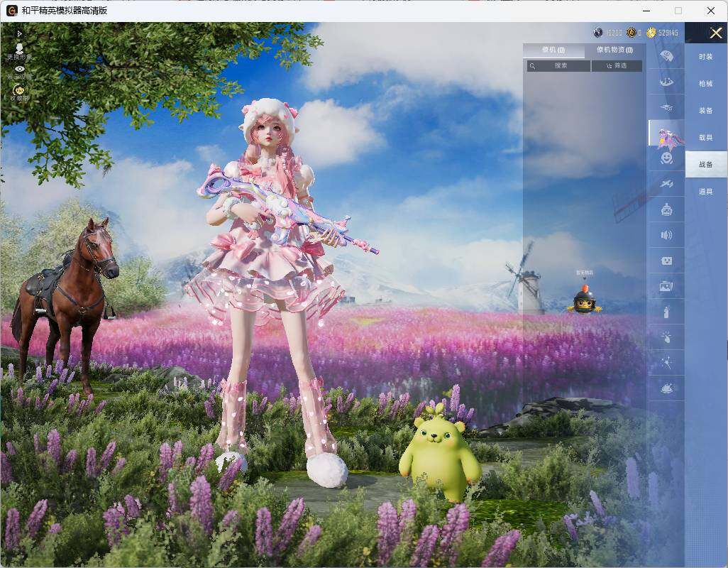
Task: Open the drone category icon
Action: tap(666, 108)
